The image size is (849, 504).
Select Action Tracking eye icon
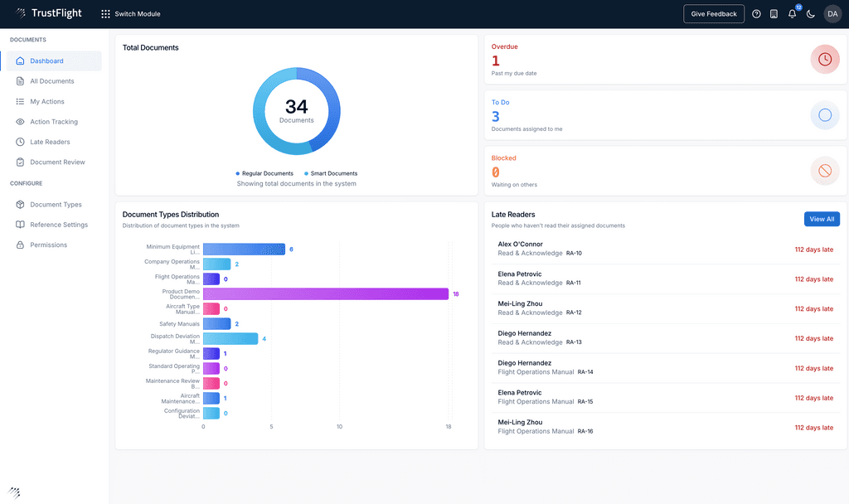21,122
